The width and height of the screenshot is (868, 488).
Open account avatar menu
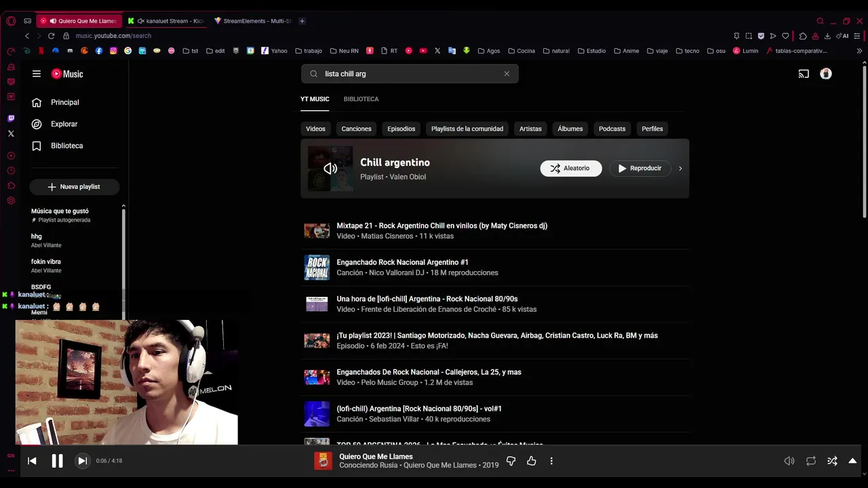click(825, 74)
